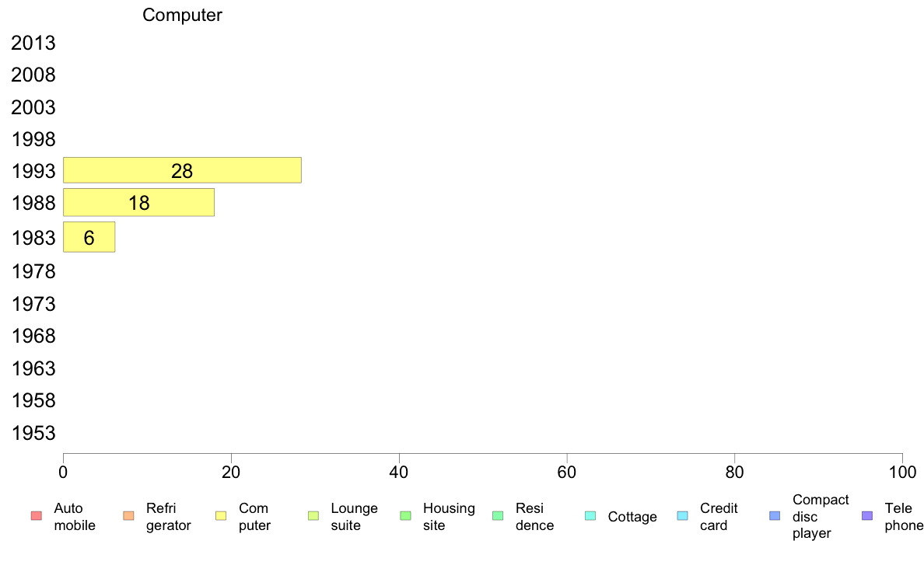Click the 1953 year axis label
Image resolution: width=924 pixels, height=572 pixels.
tap(33, 433)
